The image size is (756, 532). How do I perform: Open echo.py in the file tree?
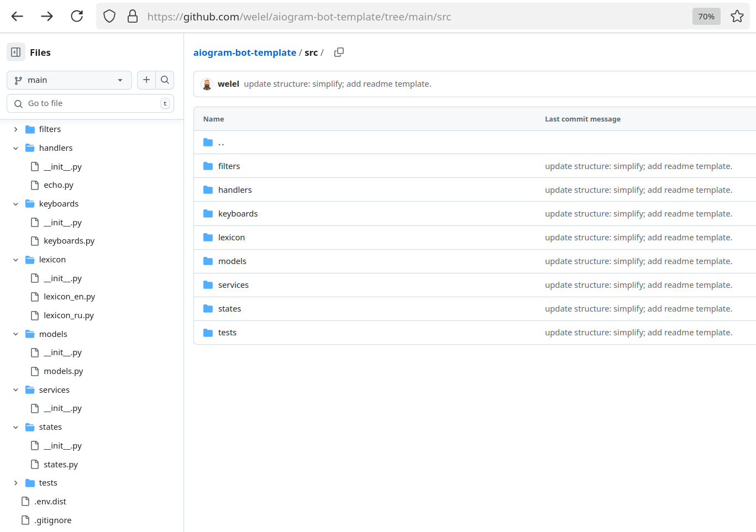59,185
